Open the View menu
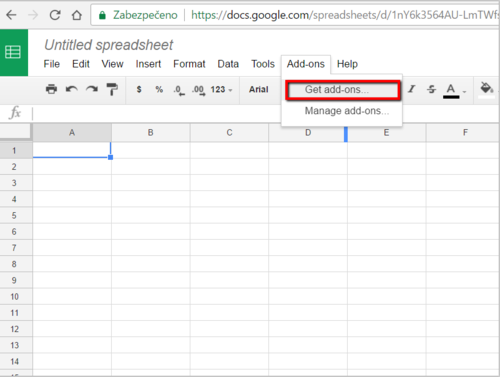Image resolution: width=500 pixels, height=377 pixels. (112, 64)
